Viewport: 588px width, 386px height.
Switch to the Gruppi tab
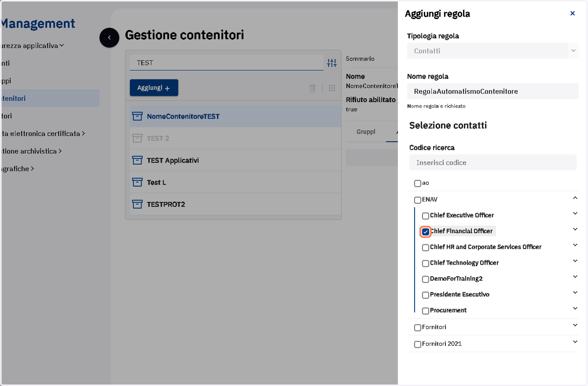366,132
